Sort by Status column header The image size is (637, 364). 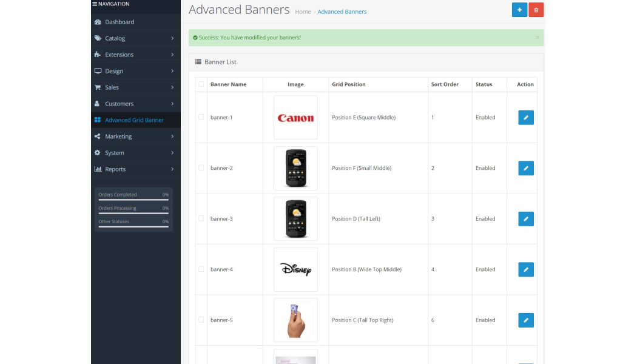pyautogui.click(x=484, y=84)
